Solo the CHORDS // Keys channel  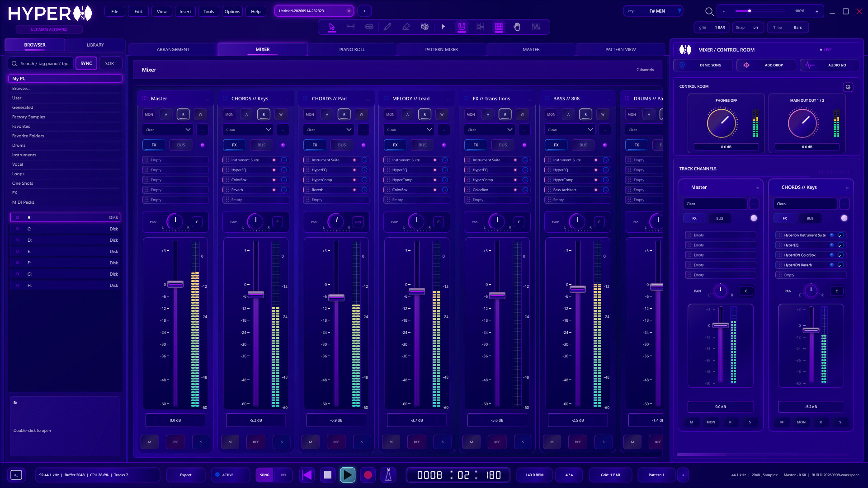click(x=282, y=442)
